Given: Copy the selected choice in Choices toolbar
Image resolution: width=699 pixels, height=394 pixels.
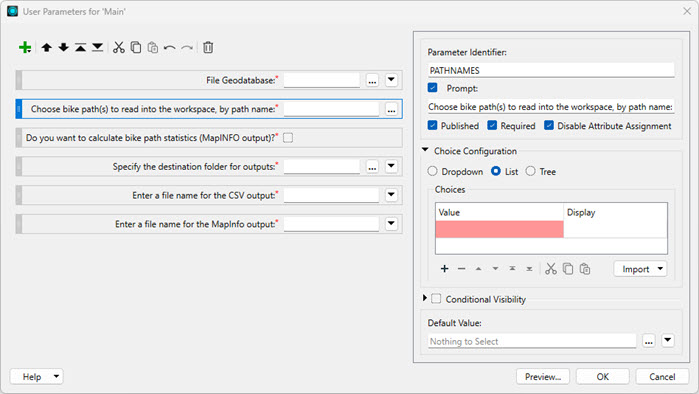Looking at the screenshot, I should point(568,269).
